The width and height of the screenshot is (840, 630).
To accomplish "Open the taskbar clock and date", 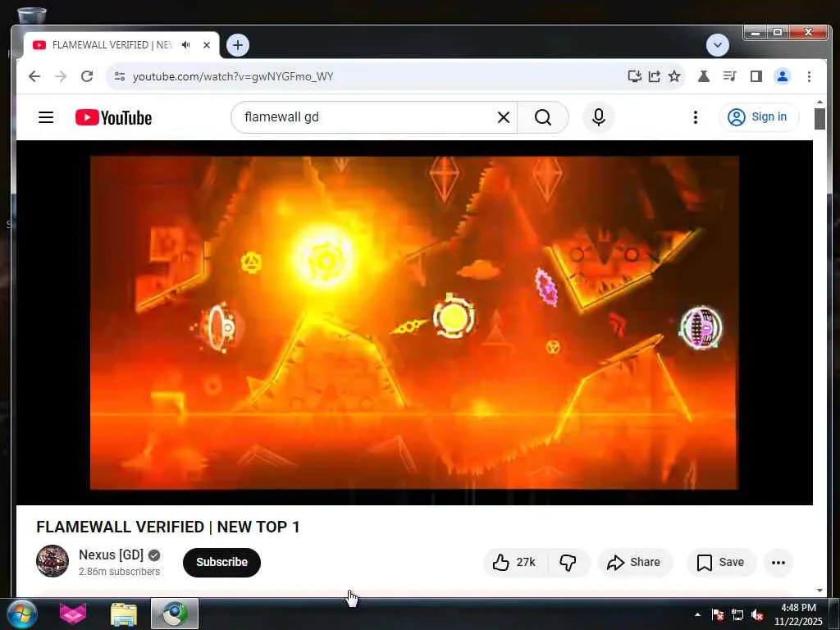I will 798,614.
